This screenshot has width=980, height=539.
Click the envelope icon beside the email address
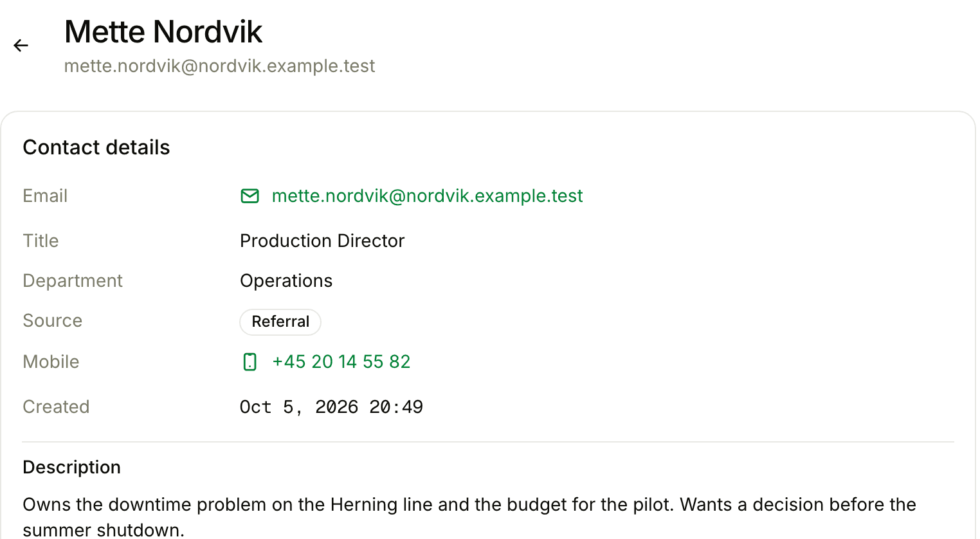point(250,196)
